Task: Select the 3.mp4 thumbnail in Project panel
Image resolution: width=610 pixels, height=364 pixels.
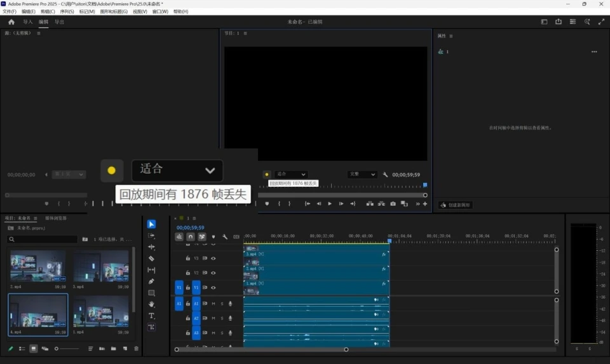Action: [x=100, y=266]
